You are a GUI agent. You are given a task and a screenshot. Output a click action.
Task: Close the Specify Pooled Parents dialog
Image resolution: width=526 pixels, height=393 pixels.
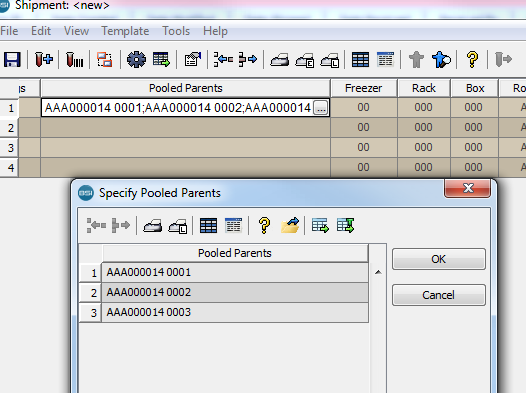(468, 188)
